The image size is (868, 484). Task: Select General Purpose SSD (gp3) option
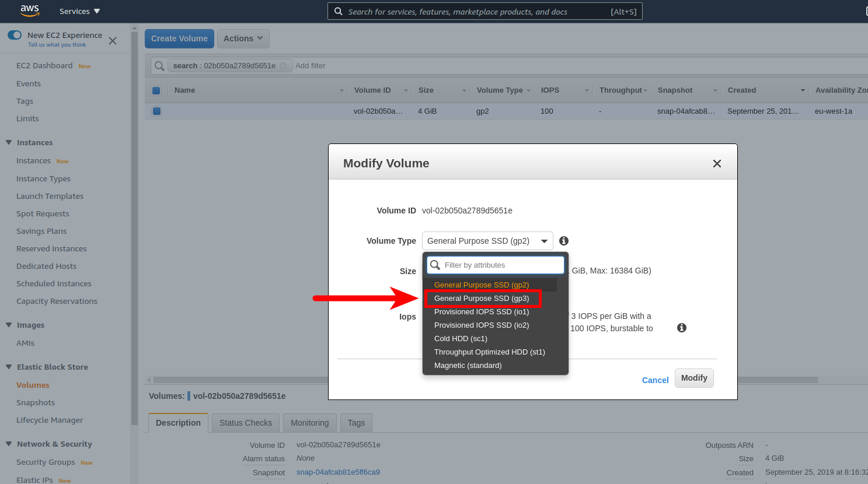[482, 299]
